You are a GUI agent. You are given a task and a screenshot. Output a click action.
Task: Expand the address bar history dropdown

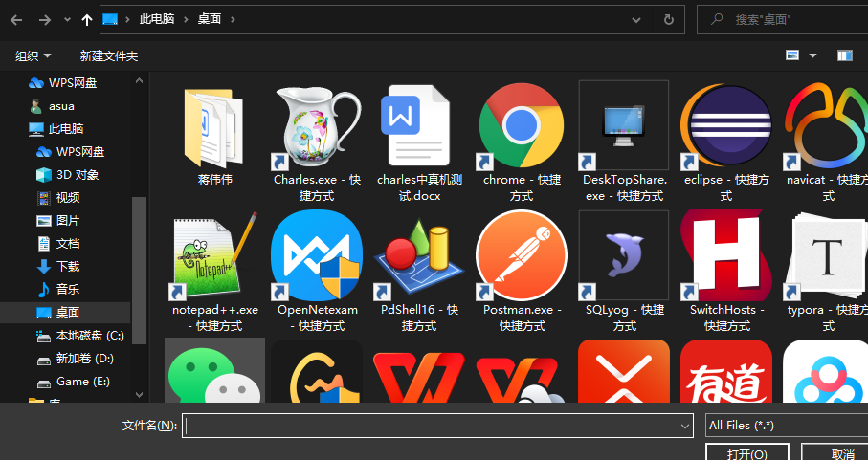click(636, 20)
